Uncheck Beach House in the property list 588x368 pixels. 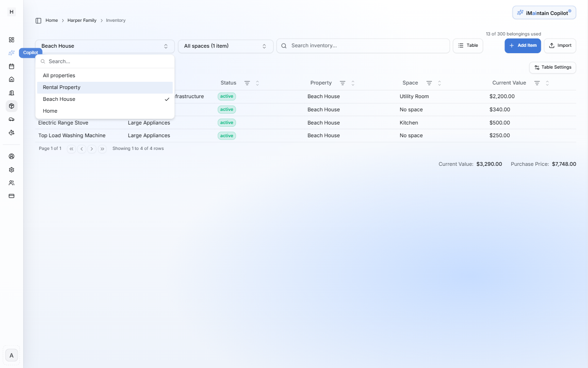59,99
